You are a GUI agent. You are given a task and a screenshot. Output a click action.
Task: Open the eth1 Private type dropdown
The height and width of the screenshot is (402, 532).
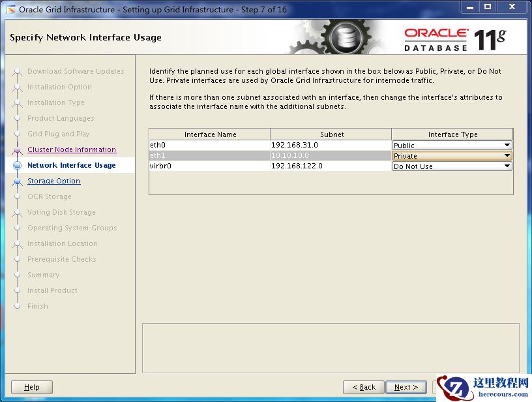tap(452, 156)
